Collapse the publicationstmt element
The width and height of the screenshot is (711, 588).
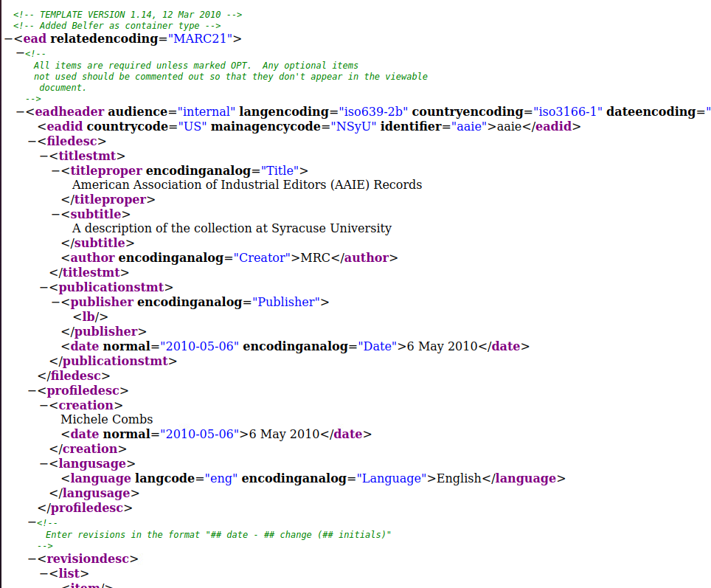[x=44, y=288]
